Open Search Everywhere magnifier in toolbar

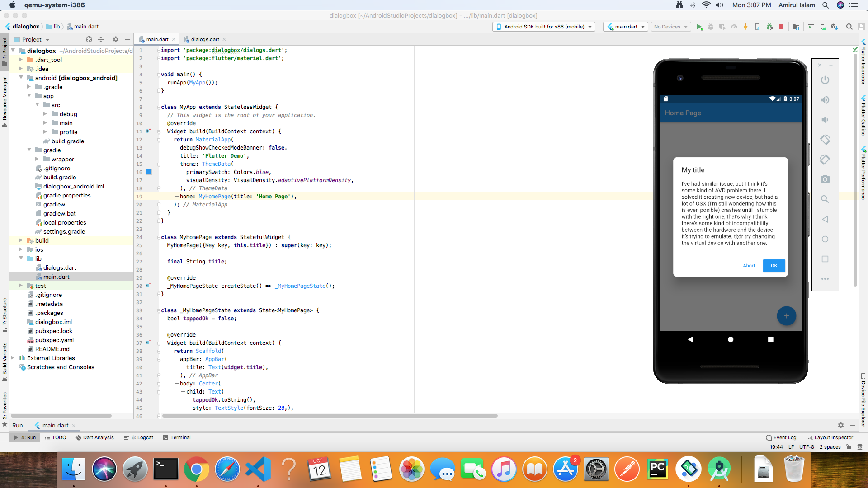(849, 27)
